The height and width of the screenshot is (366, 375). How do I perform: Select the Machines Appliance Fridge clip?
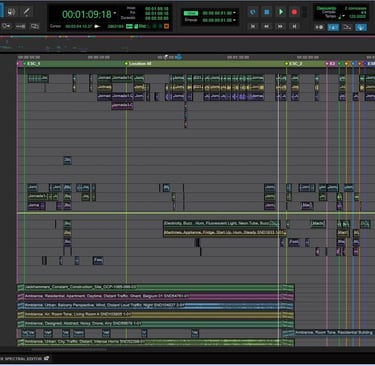(x=225, y=233)
